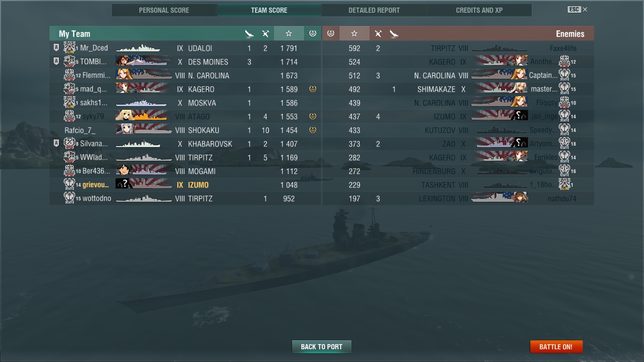The width and height of the screenshot is (644, 362).
Task: Switch to the Detailed Report tab
Action: click(374, 10)
